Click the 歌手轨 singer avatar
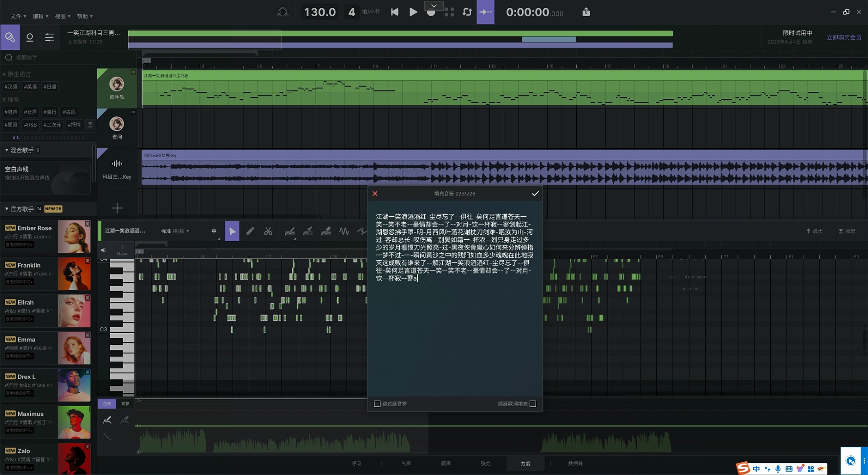The height and width of the screenshot is (475, 868). point(116,84)
